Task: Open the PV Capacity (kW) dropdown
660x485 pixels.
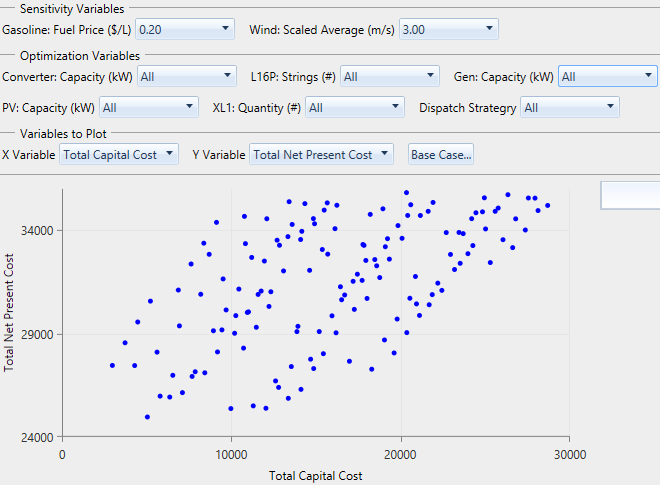Action: (x=148, y=107)
